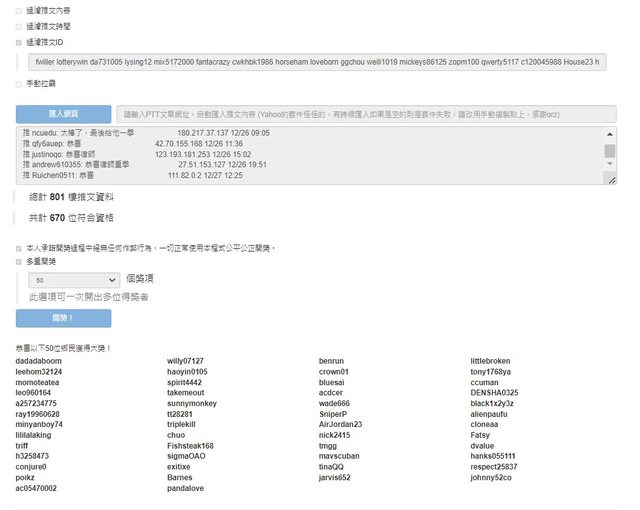
Task: Click the comments scrollbar thumb
Action: pyautogui.click(x=610, y=150)
